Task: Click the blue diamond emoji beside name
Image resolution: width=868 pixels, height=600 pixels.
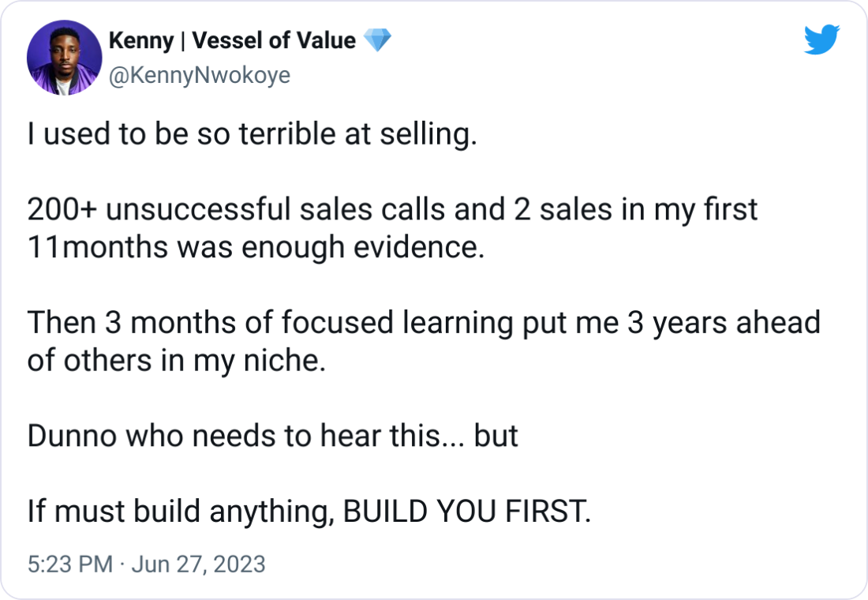Action: [x=377, y=40]
